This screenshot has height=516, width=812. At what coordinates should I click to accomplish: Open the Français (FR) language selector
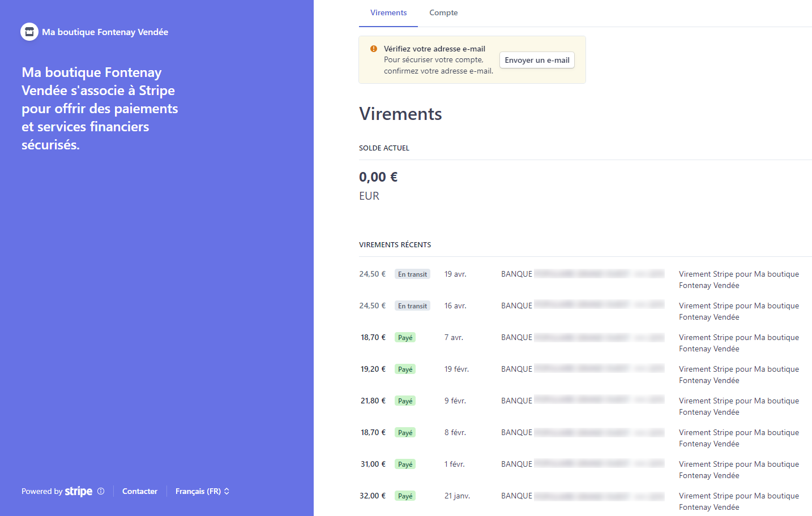click(x=202, y=491)
